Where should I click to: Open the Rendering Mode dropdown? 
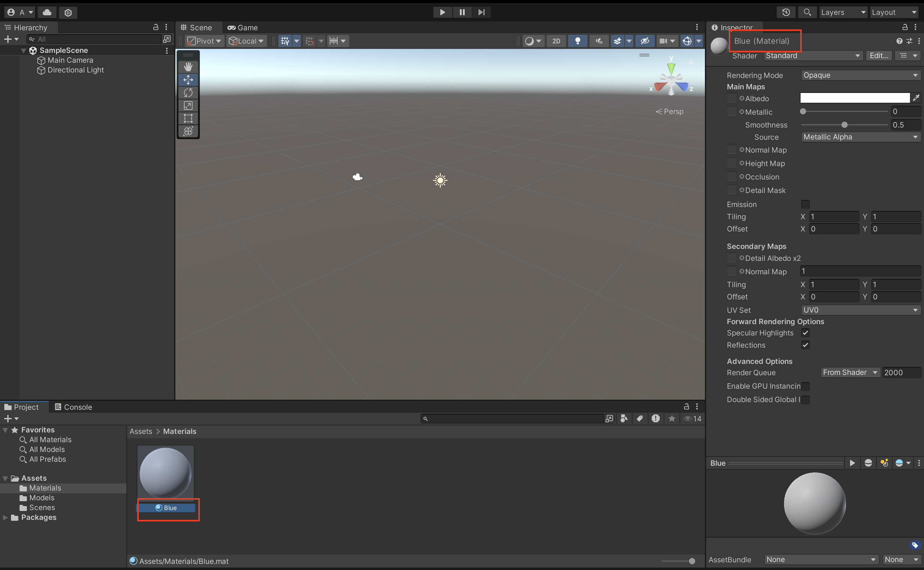coord(860,75)
